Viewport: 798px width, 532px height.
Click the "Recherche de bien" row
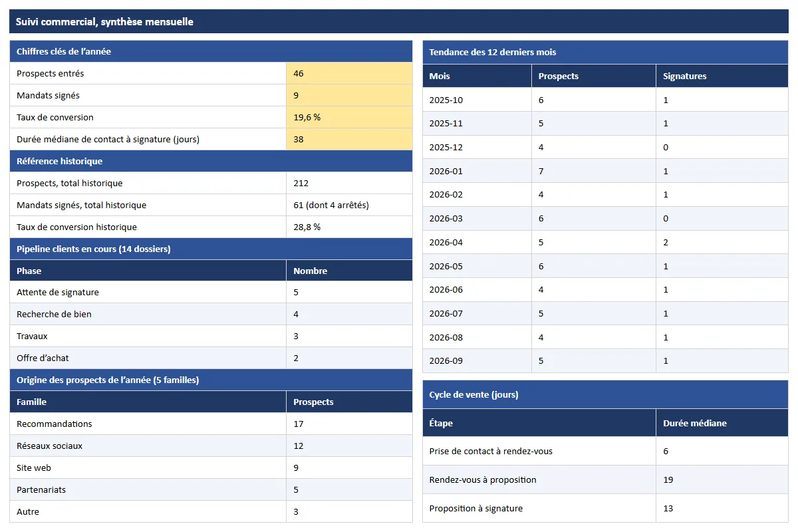211,314
